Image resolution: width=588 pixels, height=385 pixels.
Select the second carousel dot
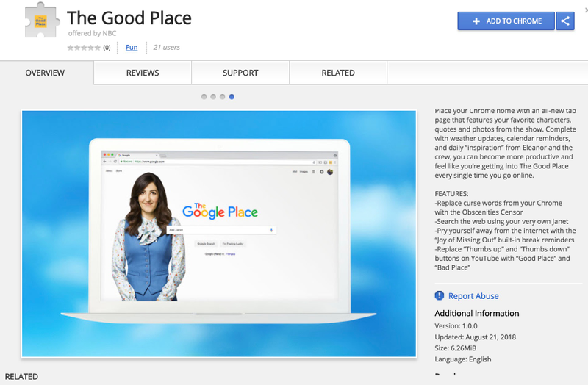point(213,97)
